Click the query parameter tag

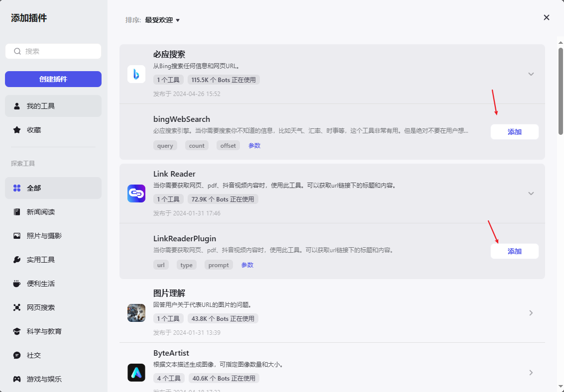coord(165,146)
